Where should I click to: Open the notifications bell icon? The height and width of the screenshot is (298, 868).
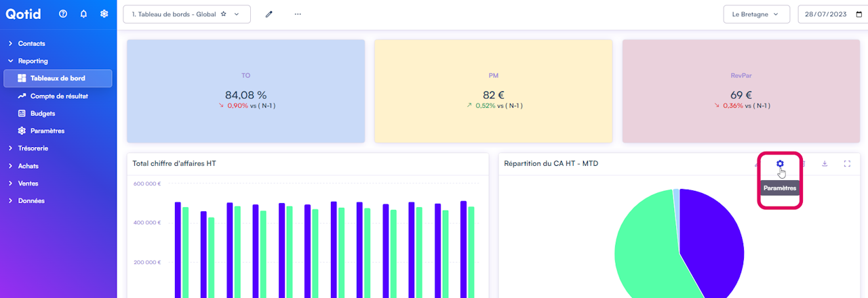click(83, 14)
